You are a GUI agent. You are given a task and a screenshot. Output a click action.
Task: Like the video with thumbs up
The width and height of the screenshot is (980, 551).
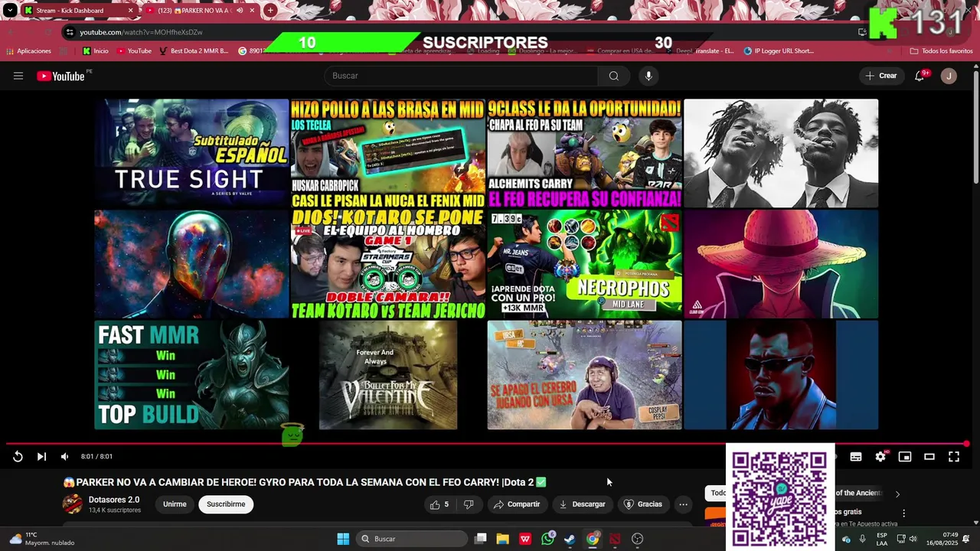[x=440, y=504]
